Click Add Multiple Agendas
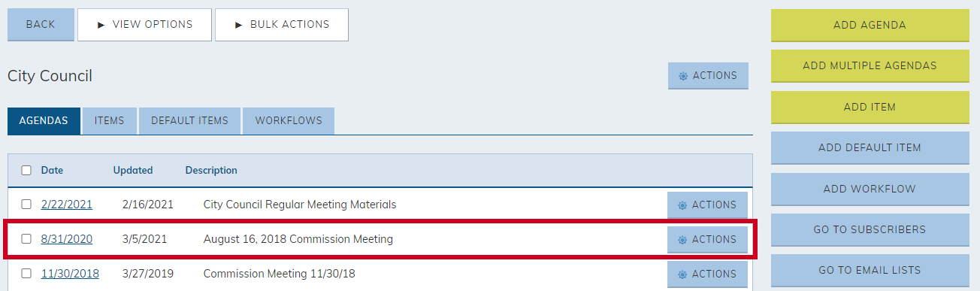980x291 pixels. tap(870, 66)
